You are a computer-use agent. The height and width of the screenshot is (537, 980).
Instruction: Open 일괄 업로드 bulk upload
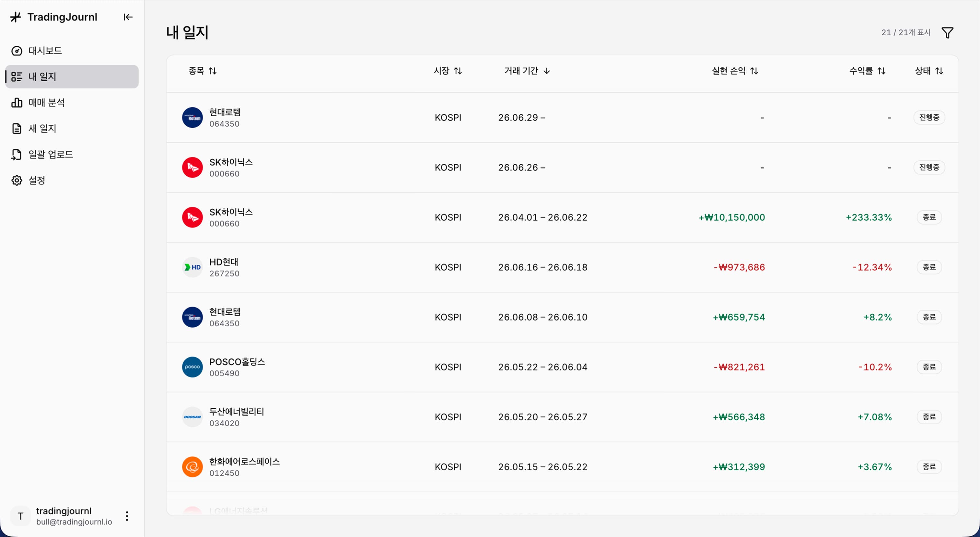72,154
